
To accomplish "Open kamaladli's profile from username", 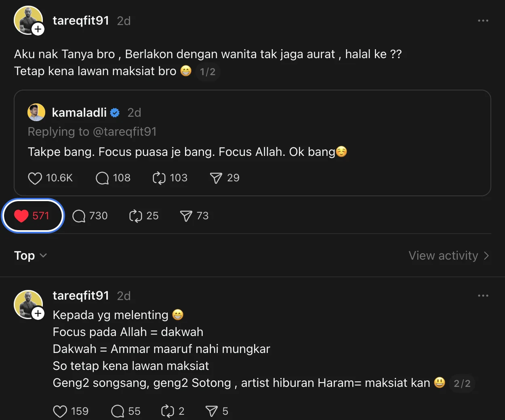I will point(79,113).
